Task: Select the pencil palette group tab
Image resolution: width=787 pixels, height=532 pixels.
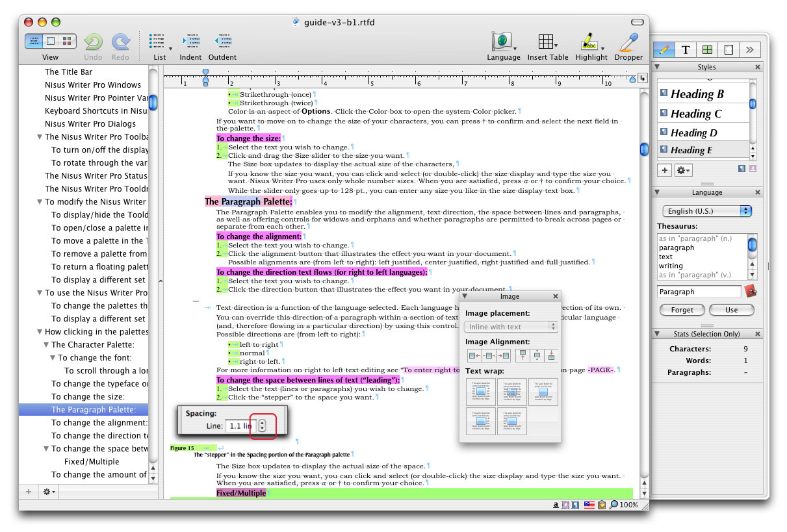Action: (x=664, y=49)
